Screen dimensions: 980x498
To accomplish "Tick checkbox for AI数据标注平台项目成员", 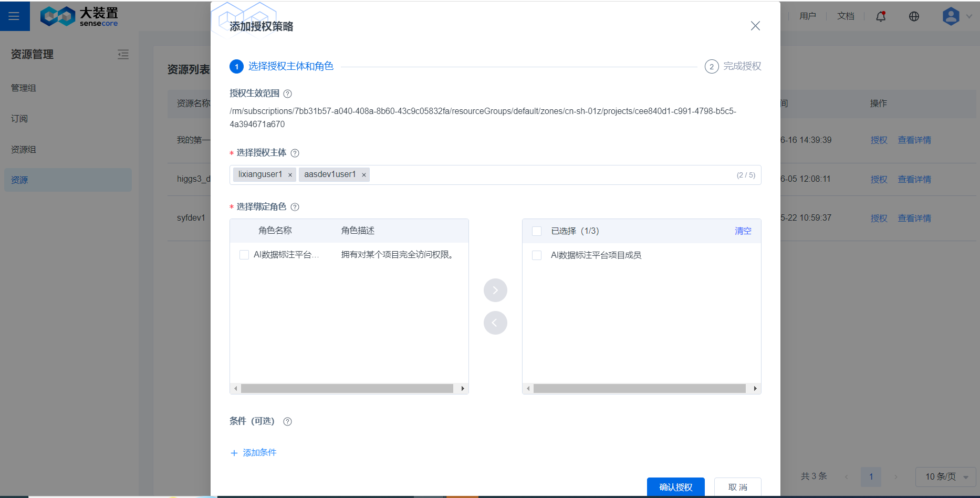I will pyautogui.click(x=537, y=255).
